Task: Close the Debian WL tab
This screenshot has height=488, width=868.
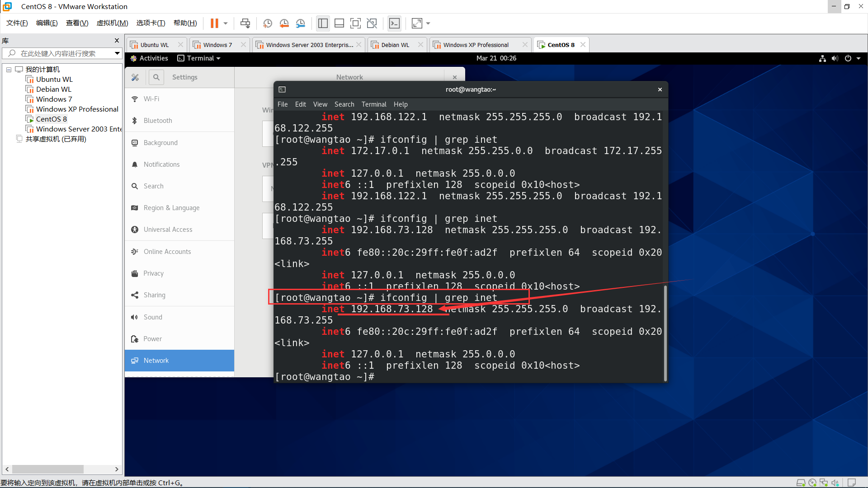Action: (x=420, y=45)
